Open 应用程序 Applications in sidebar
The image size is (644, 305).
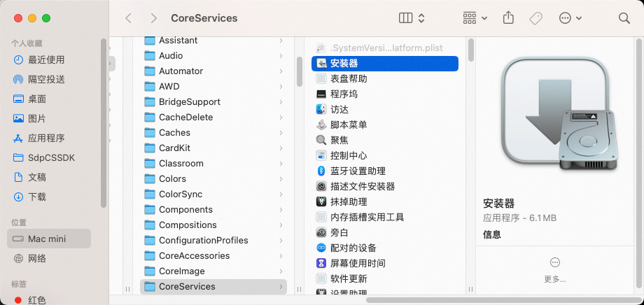tap(46, 138)
